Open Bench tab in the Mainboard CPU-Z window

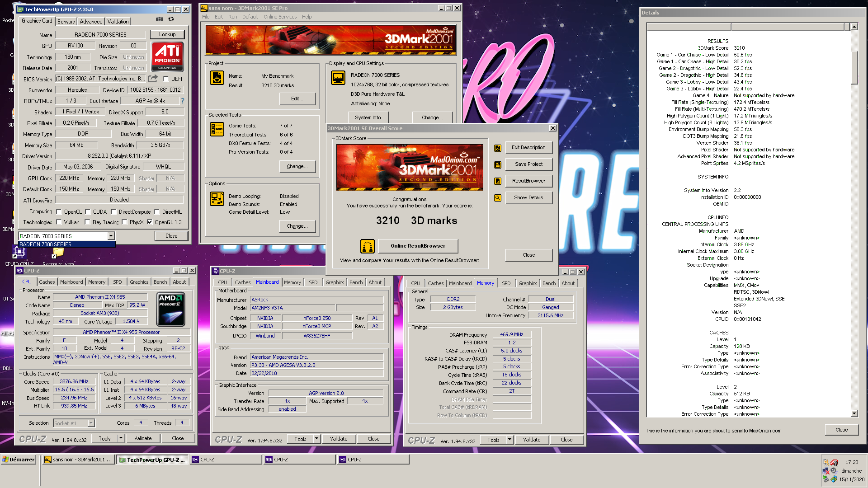pos(356,282)
